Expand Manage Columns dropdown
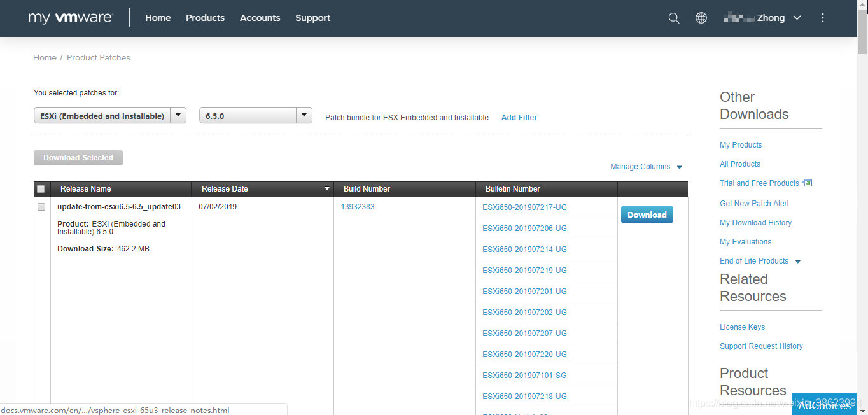This screenshot has height=415, width=868. pos(646,167)
